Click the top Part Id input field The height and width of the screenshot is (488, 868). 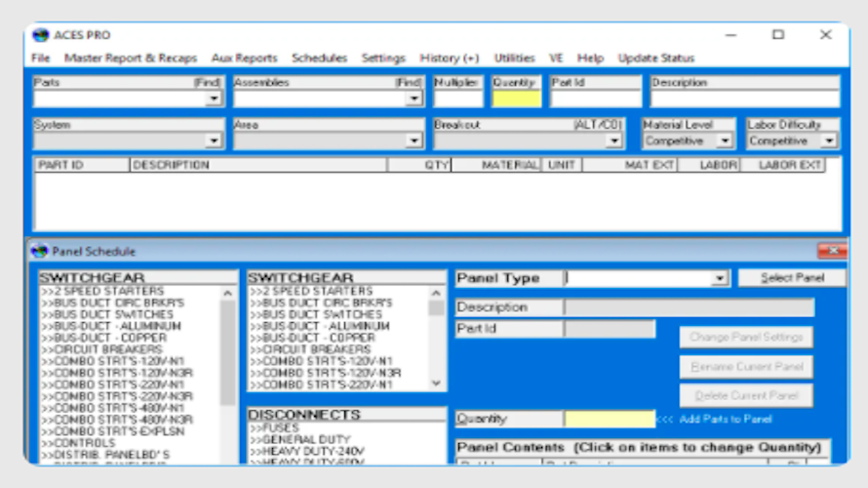point(596,100)
